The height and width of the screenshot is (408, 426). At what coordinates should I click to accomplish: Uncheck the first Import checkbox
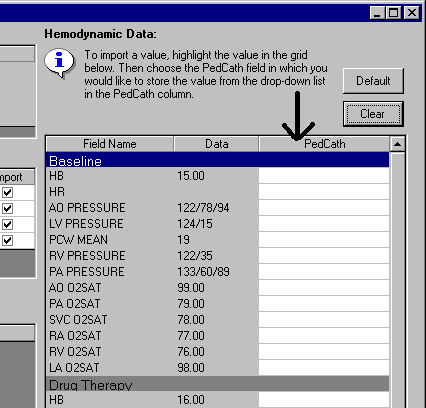(x=7, y=192)
